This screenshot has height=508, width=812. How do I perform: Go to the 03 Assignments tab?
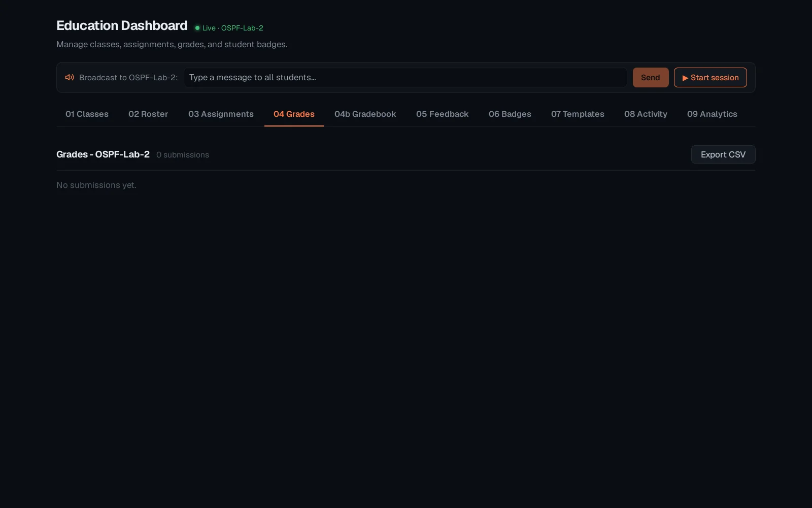click(x=221, y=114)
